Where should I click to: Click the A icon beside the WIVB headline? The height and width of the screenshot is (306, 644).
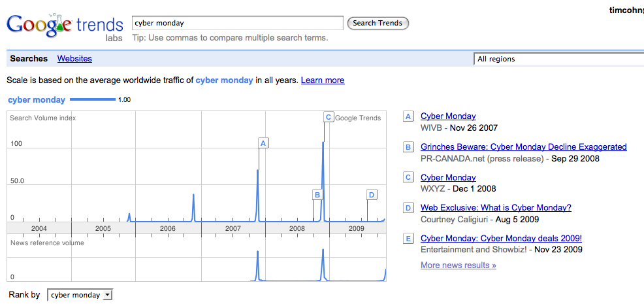tap(408, 116)
